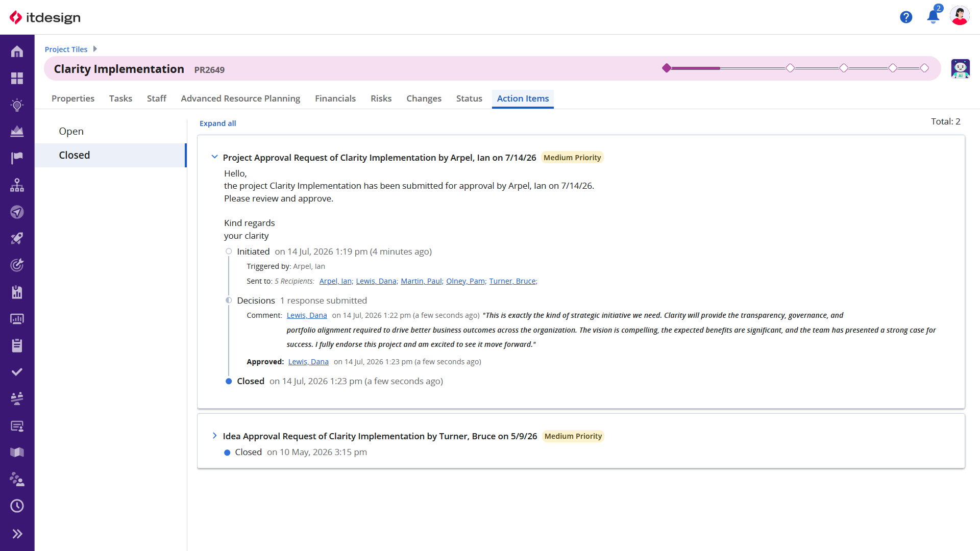Open the folded map icon in sidebar

tap(17, 453)
